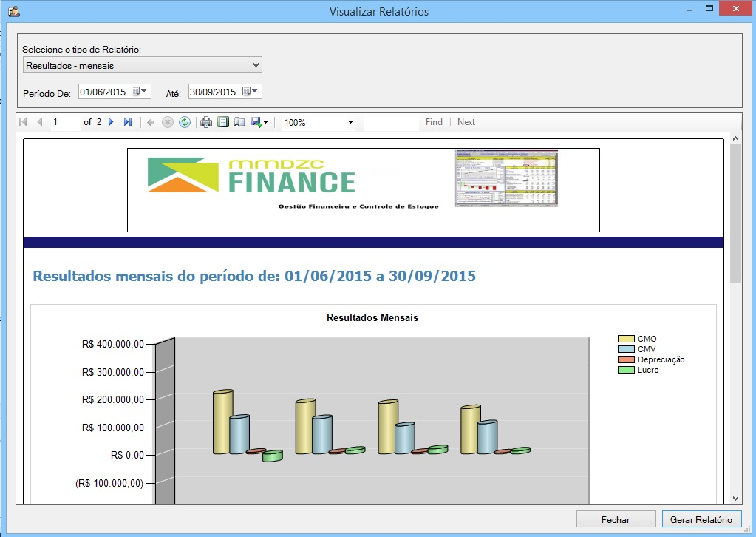Screen dimensions: 756x537
Task: Jump to last report page
Action: pos(128,122)
